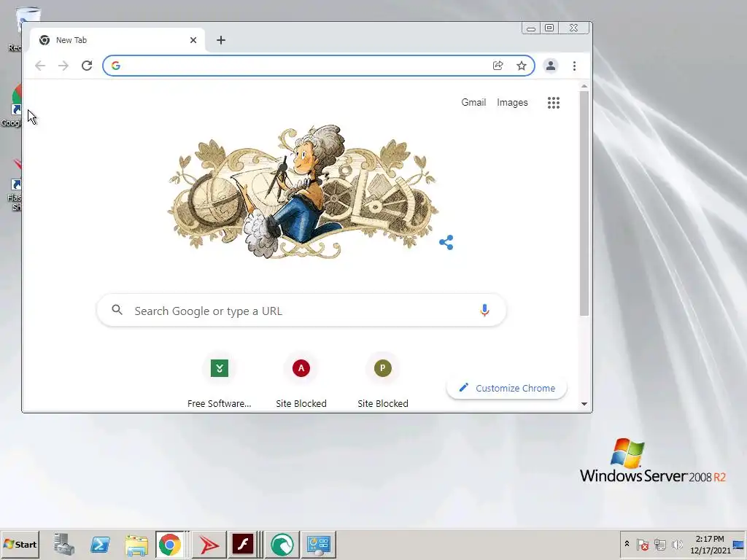Viewport: 747px width, 560px height.
Task: Select the Chrome taskbar button
Action: pyautogui.click(x=170, y=544)
